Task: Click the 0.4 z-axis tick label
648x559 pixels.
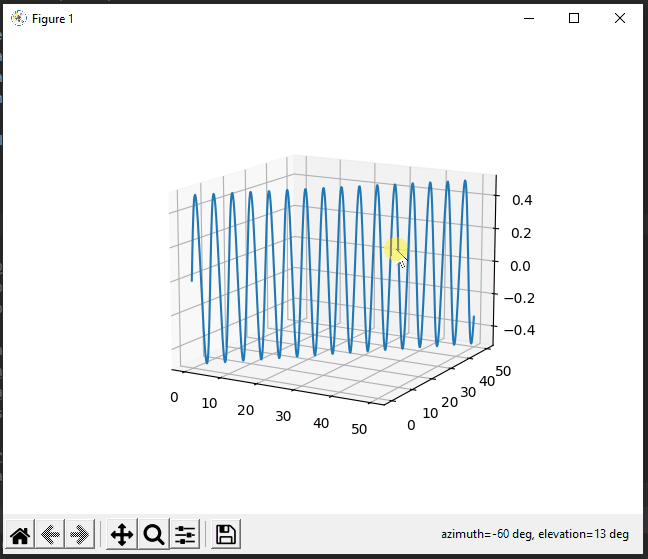Action: click(522, 200)
